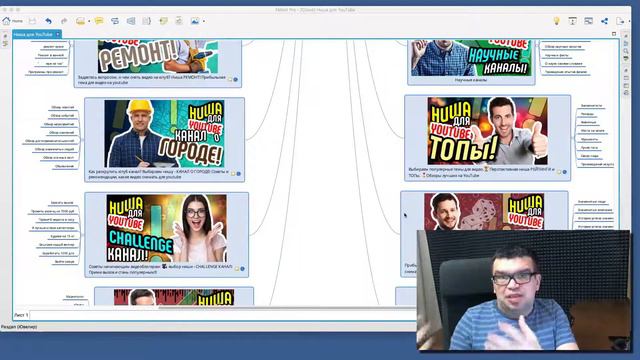Share the mind map

point(604,21)
